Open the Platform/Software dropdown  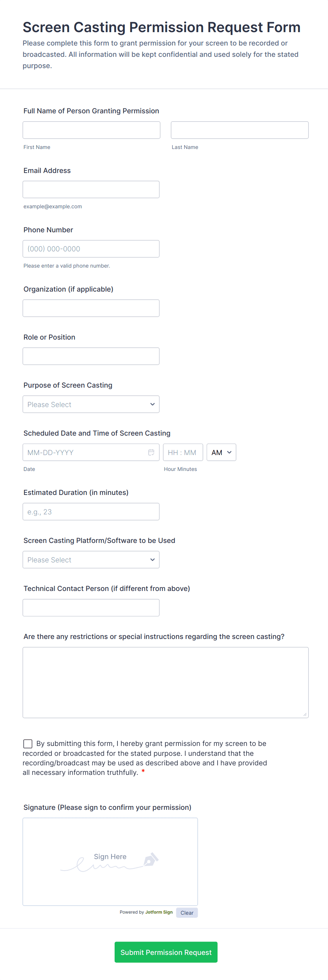point(91,560)
